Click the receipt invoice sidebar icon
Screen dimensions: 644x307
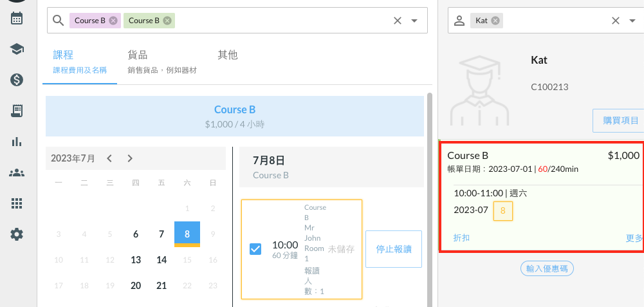click(x=17, y=111)
